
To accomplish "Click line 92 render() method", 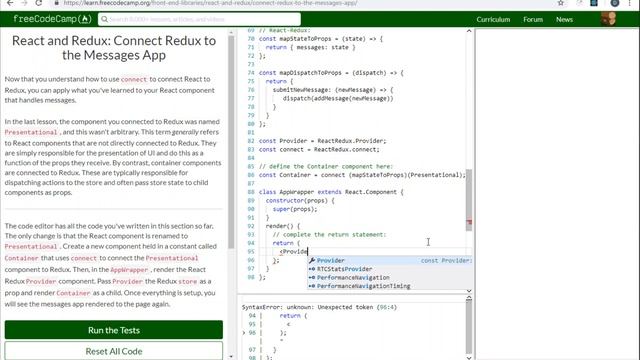I will (x=283, y=226).
